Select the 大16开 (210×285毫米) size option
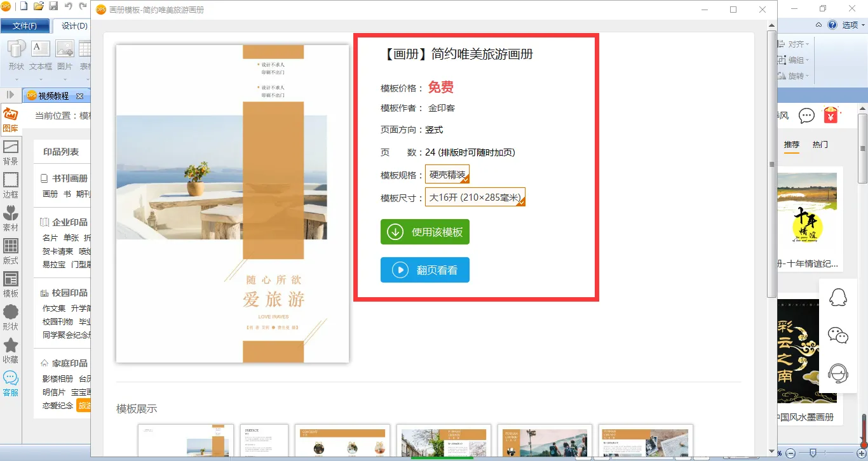 [475, 197]
